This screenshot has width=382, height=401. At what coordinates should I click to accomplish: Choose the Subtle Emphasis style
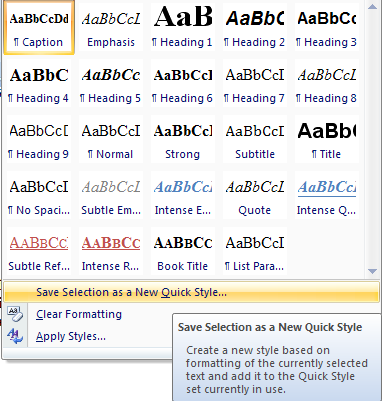(x=111, y=195)
